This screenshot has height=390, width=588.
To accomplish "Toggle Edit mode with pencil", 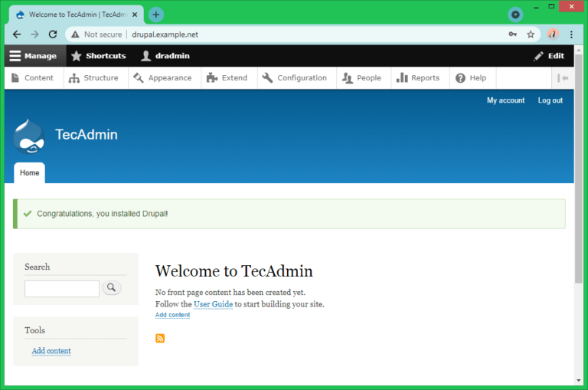I will tap(549, 56).
